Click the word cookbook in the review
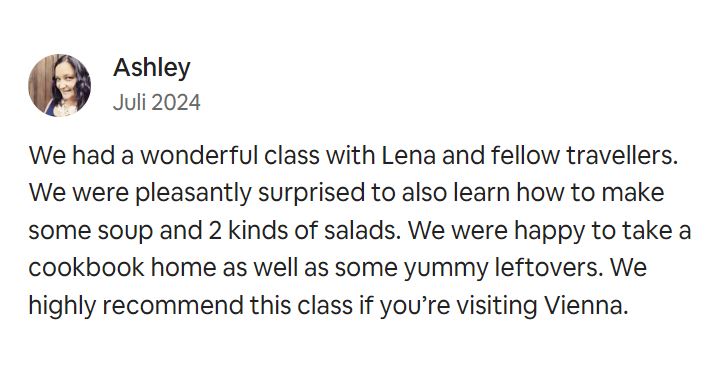Screen dimensions: 724x379 pos(86,267)
